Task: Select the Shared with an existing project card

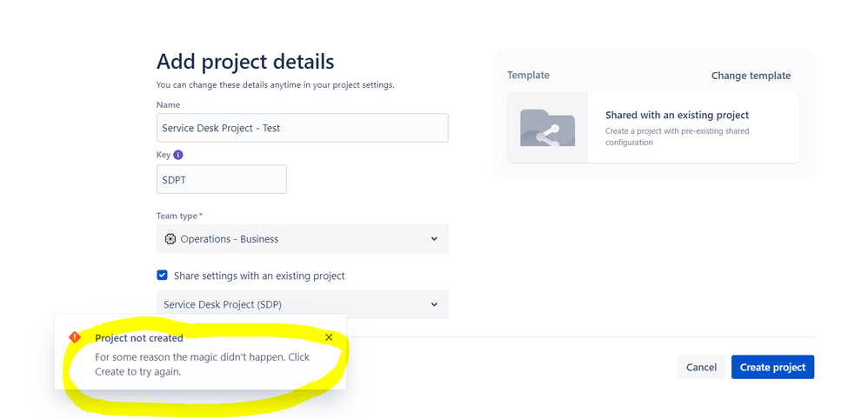Action: (677, 128)
